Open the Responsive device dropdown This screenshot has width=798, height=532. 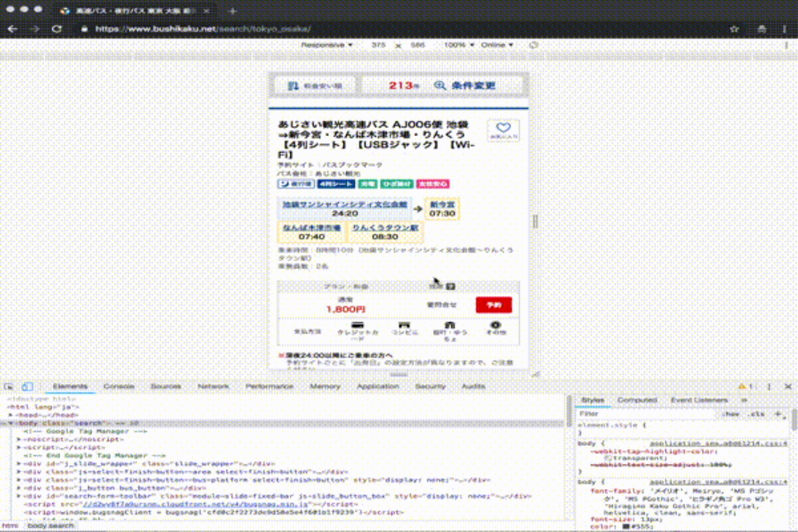point(327,45)
